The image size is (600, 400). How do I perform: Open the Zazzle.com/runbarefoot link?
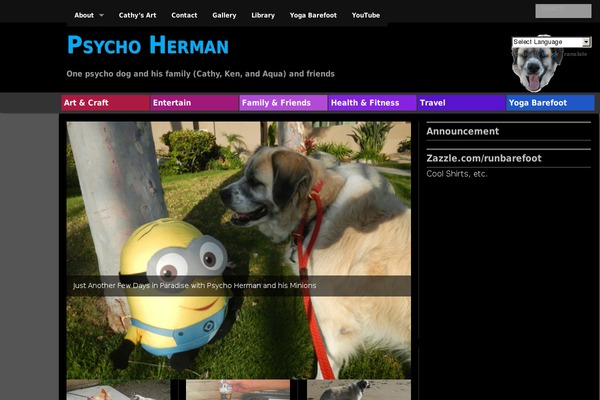coord(484,158)
